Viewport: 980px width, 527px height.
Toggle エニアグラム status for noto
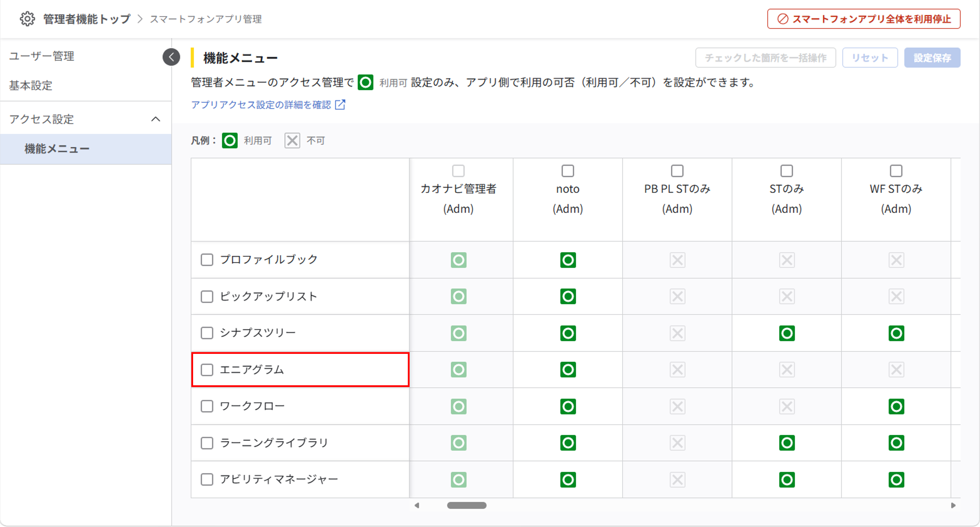coord(568,369)
